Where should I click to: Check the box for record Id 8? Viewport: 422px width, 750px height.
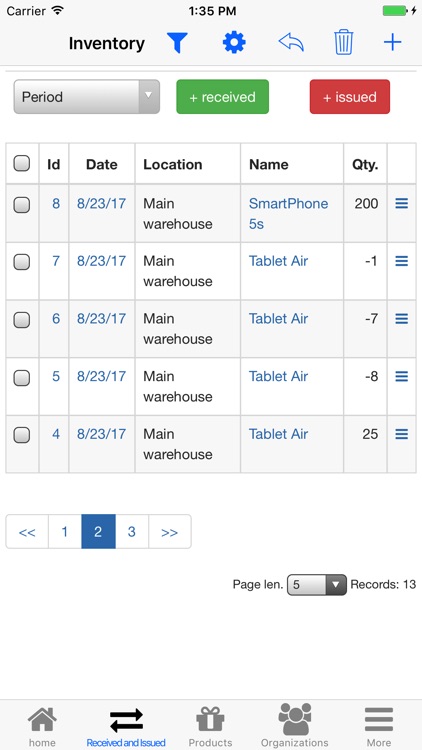click(x=22, y=205)
